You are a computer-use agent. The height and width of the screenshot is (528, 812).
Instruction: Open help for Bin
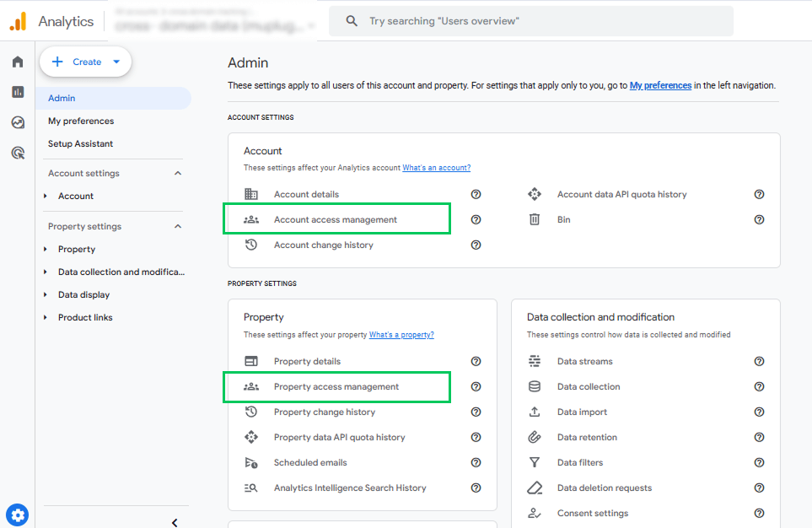click(759, 219)
